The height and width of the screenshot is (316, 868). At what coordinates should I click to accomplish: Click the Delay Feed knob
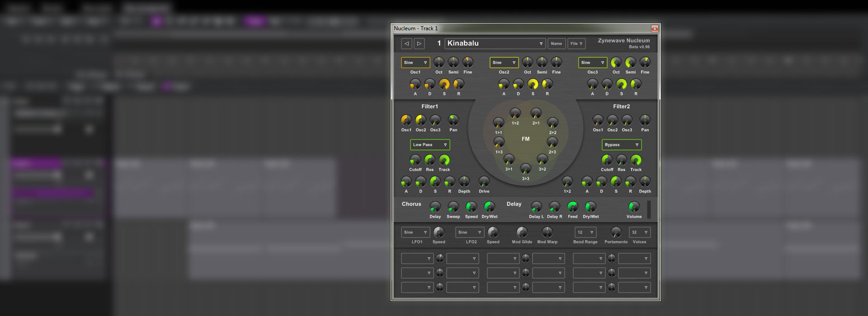572,207
